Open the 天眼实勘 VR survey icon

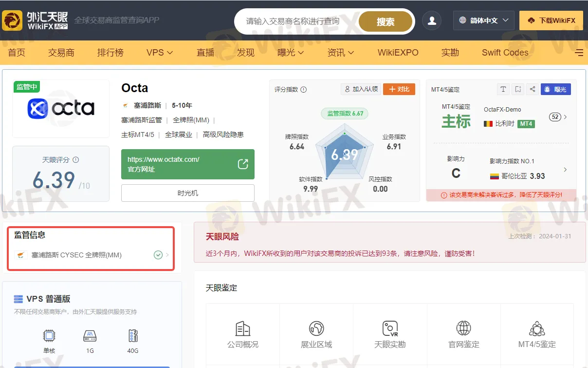[390, 329]
